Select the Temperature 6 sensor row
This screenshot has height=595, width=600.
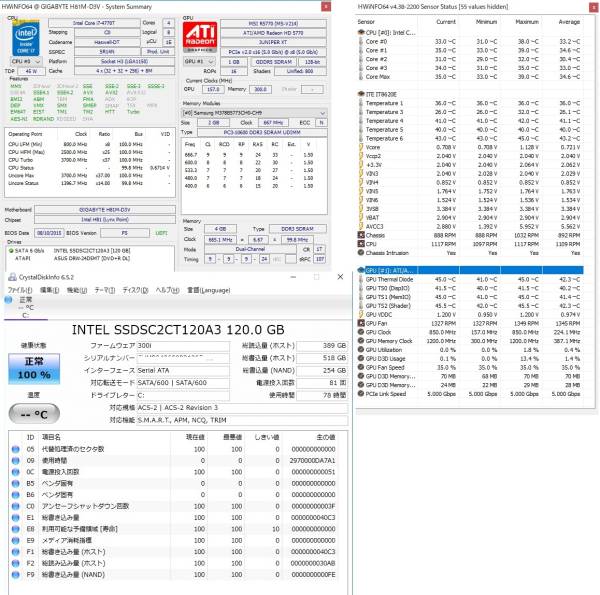tap(470, 138)
